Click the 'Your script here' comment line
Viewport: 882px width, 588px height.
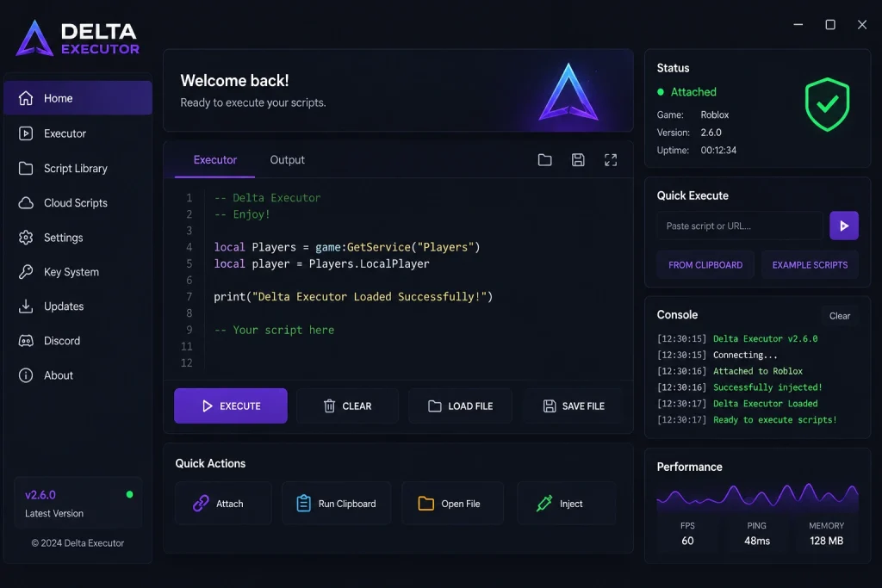coord(274,330)
